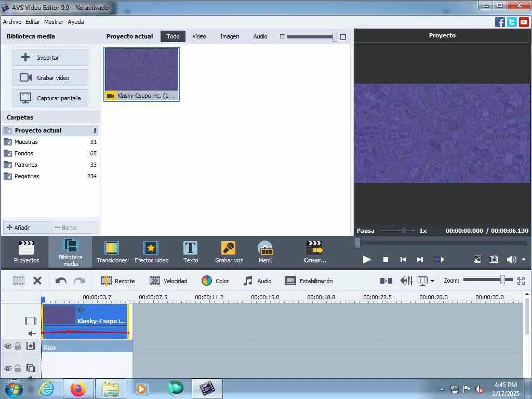
Task: Open the YouTube link icon
Action: 524,22
